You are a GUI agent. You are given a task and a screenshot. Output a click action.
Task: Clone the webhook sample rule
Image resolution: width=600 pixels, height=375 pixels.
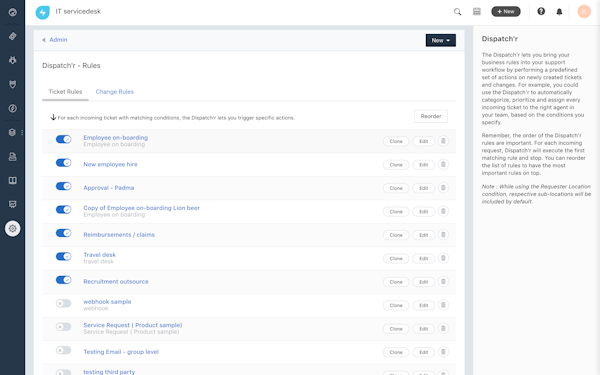point(396,305)
